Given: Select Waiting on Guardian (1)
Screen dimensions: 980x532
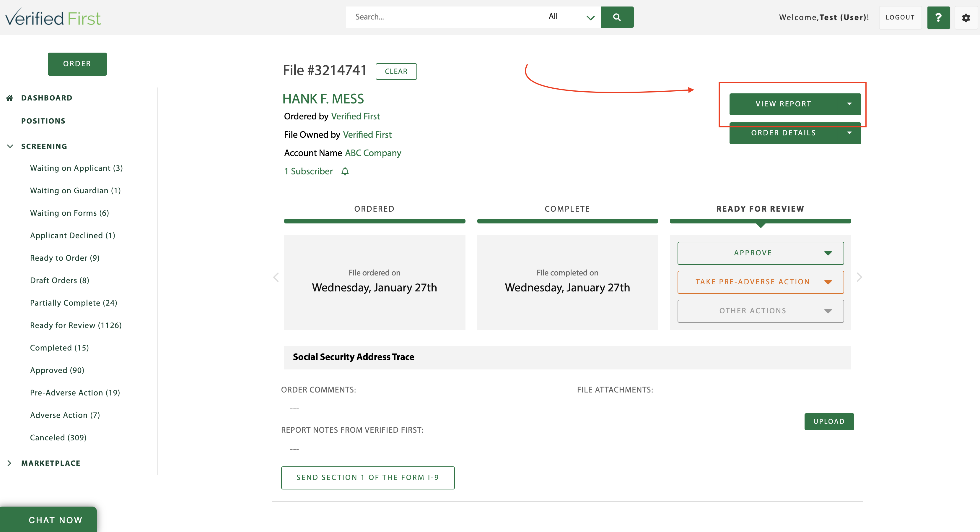Looking at the screenshot, I should [75, 190].
